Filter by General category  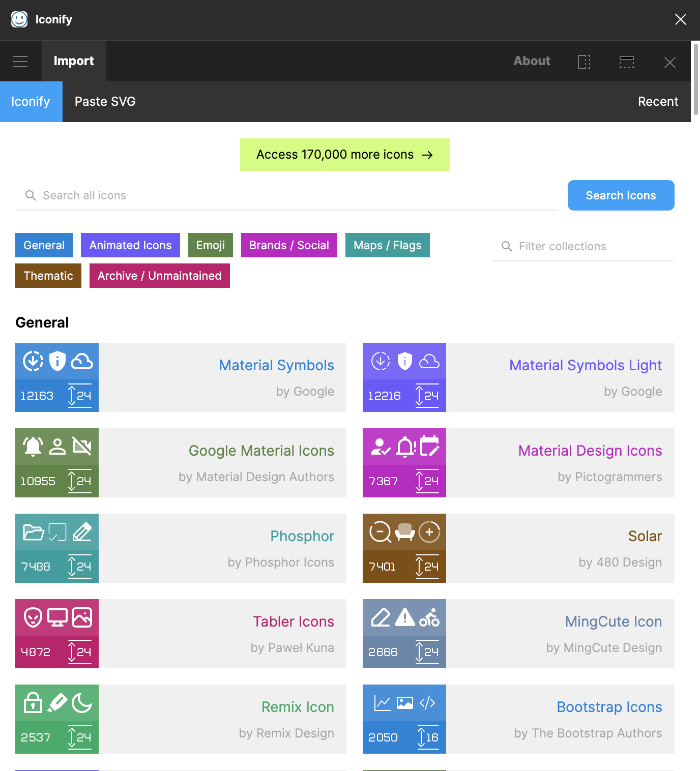point(44,245)
